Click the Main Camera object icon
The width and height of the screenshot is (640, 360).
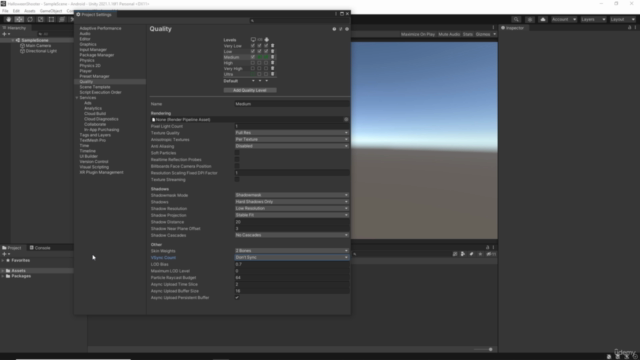pos(22,46)
